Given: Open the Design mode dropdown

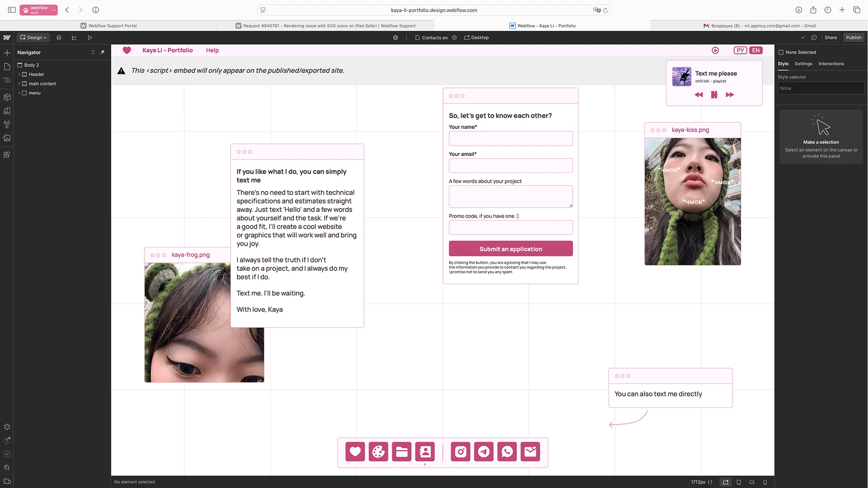Looking at the screenshot, I should pos(33,37).
